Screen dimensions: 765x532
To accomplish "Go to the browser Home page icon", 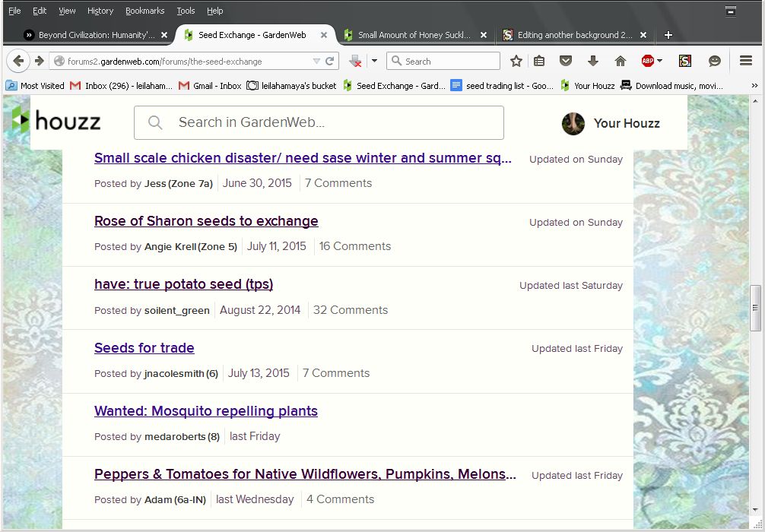I will (620, 61).
